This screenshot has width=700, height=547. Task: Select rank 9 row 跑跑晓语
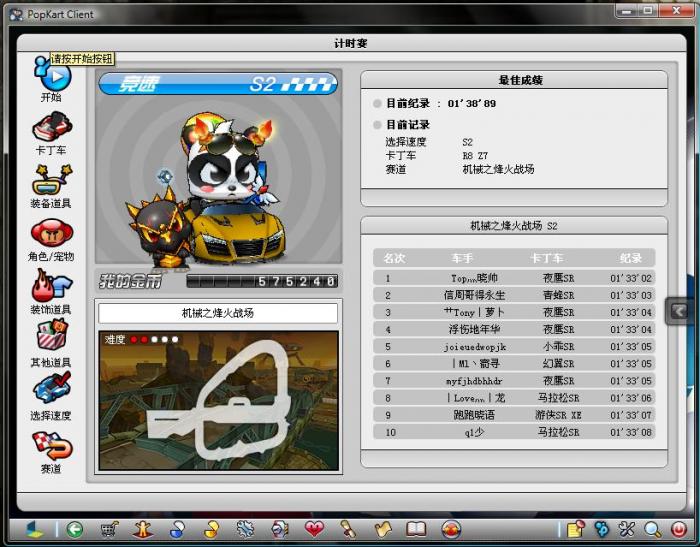pyautogui.click(x=514, y=415)
